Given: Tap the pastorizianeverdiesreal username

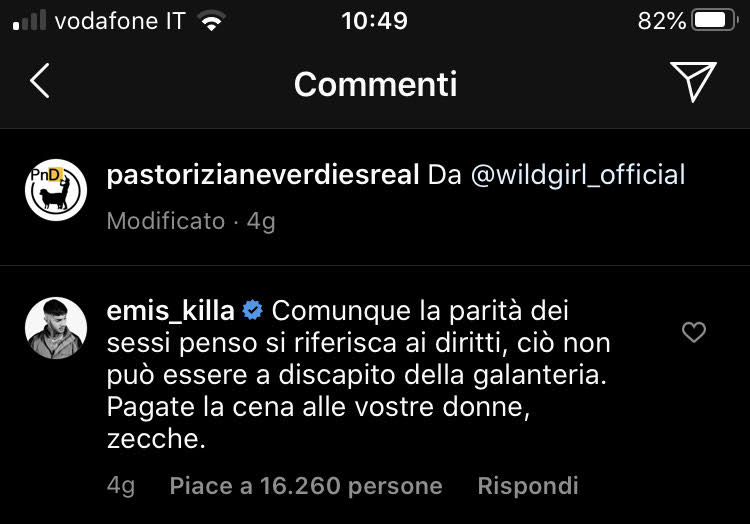Looking at the screenshot, I should (262, 175).
